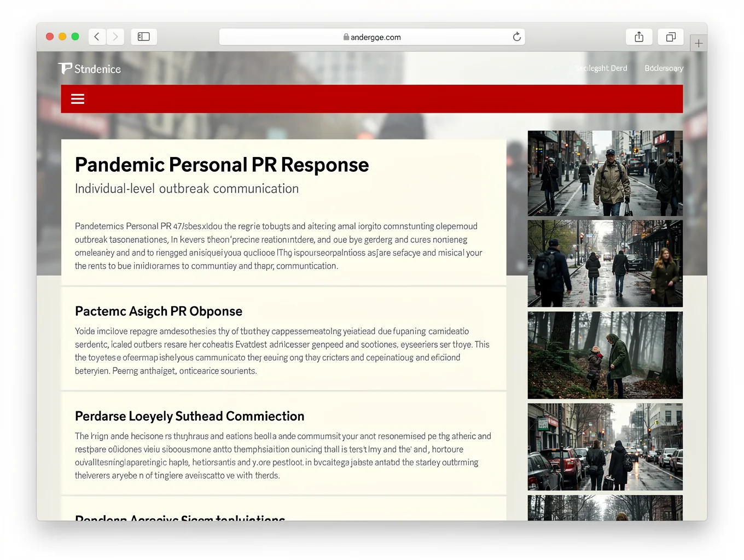Click the address bar lock icon
The height and width of the screenshot is (560, 744).
click(x=346, y=37)
